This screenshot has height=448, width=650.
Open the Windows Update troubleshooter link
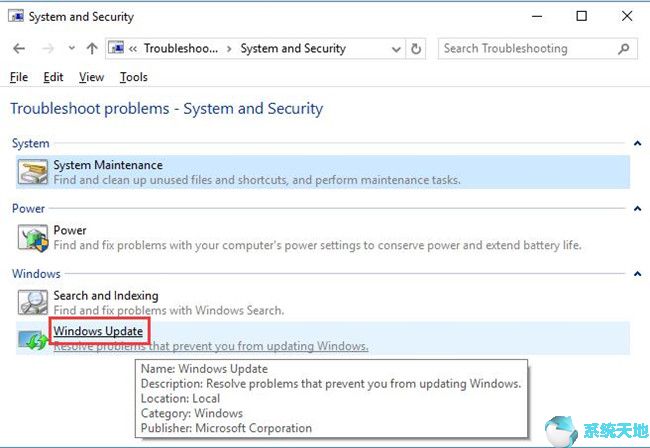click(x=98, y=331)
